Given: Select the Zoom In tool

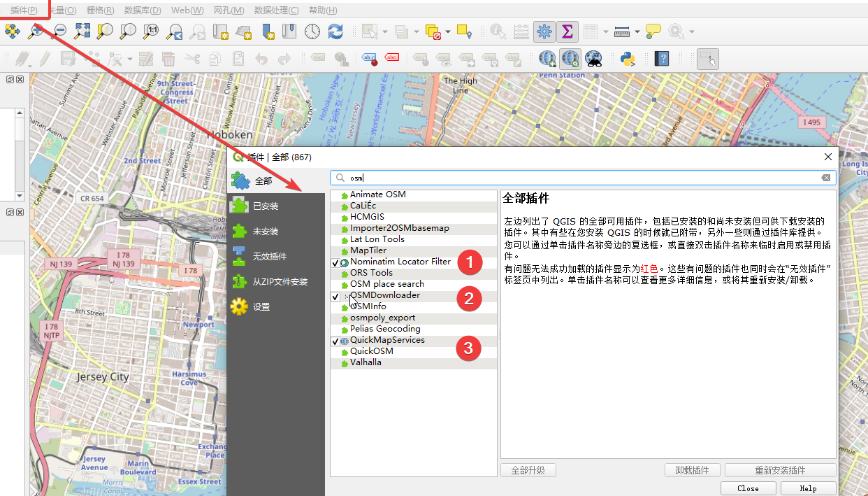Looking at the screenshot, I should pos(36,31).
